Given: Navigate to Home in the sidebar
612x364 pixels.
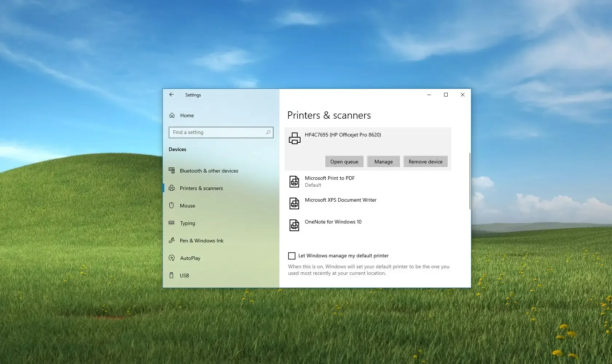Looking at the screenshot, I should click(x=187, y=115).
